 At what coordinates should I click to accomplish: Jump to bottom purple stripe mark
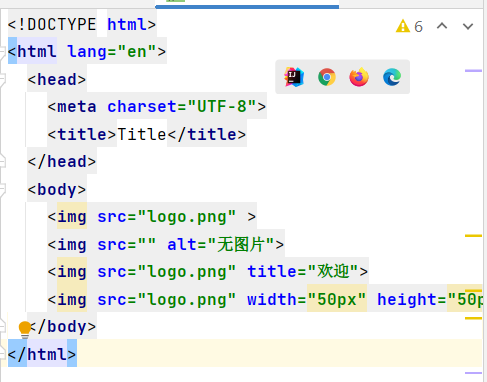coord(473,373)
